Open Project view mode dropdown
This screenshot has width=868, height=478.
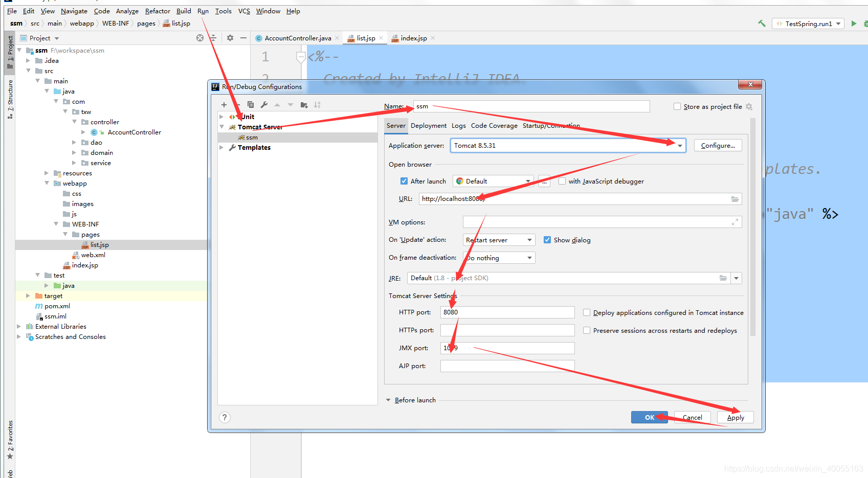(x=57, y=38)
